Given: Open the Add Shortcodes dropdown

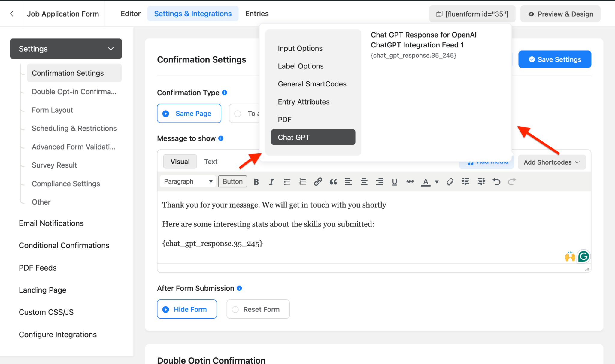Looking at the screenshot, I should pos(551,162).
